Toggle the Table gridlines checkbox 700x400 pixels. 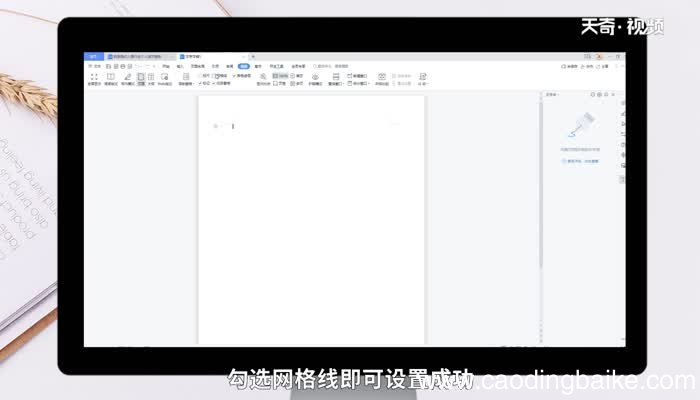coord(242,76)
